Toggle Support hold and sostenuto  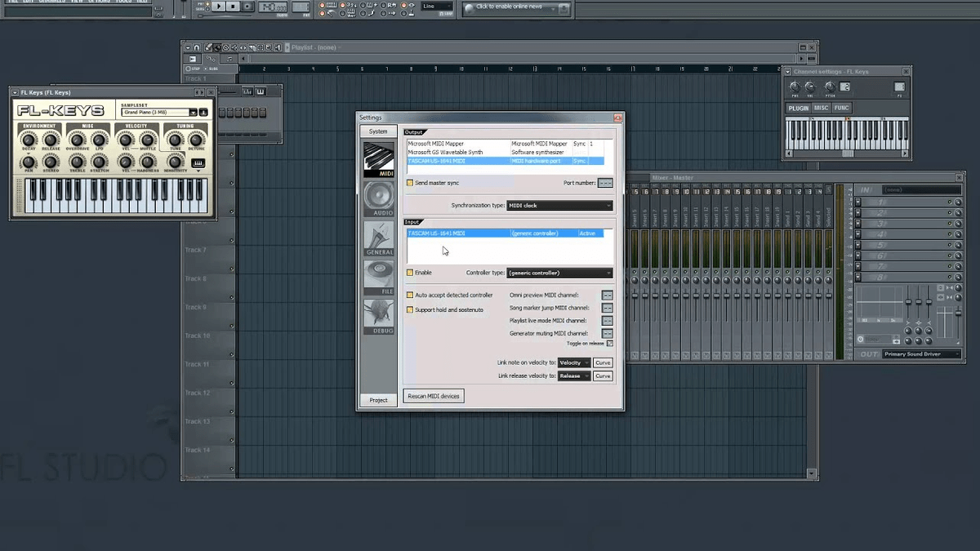point(410,308)
